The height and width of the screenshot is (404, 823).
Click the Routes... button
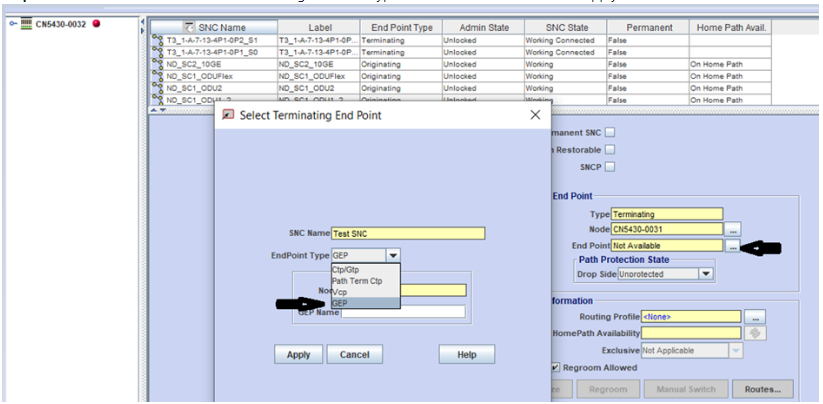[763, 389]
